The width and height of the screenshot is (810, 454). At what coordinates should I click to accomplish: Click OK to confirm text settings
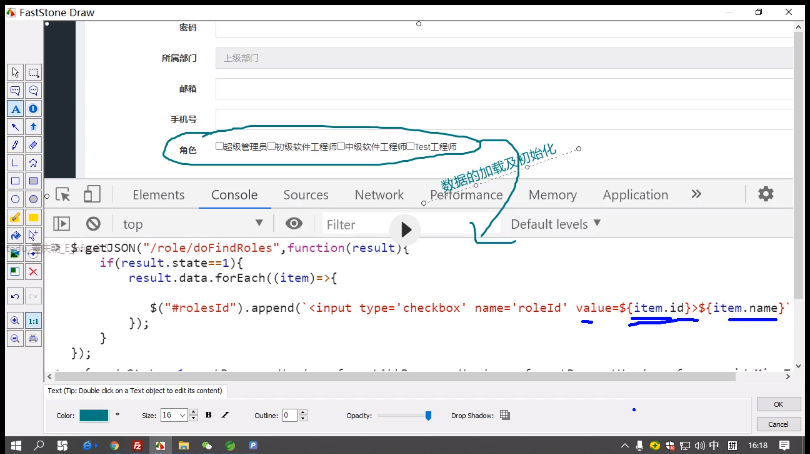tap(778, 404)
